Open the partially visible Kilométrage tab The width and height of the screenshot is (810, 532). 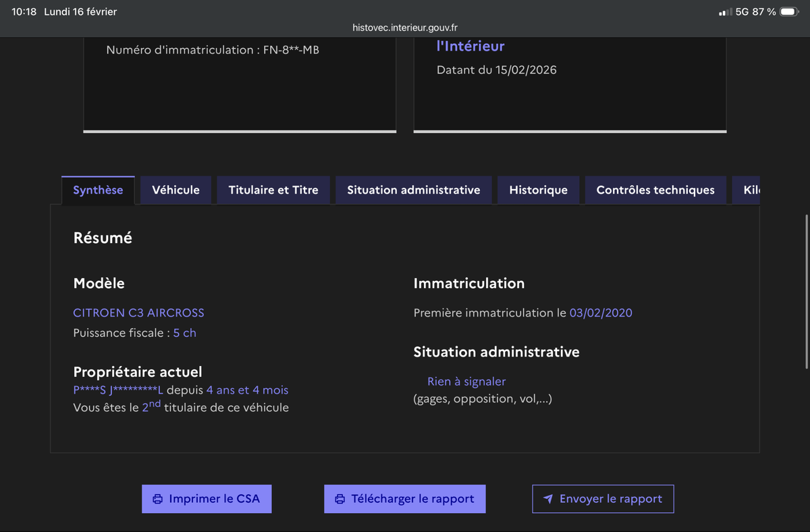click(x=749, y=190)
